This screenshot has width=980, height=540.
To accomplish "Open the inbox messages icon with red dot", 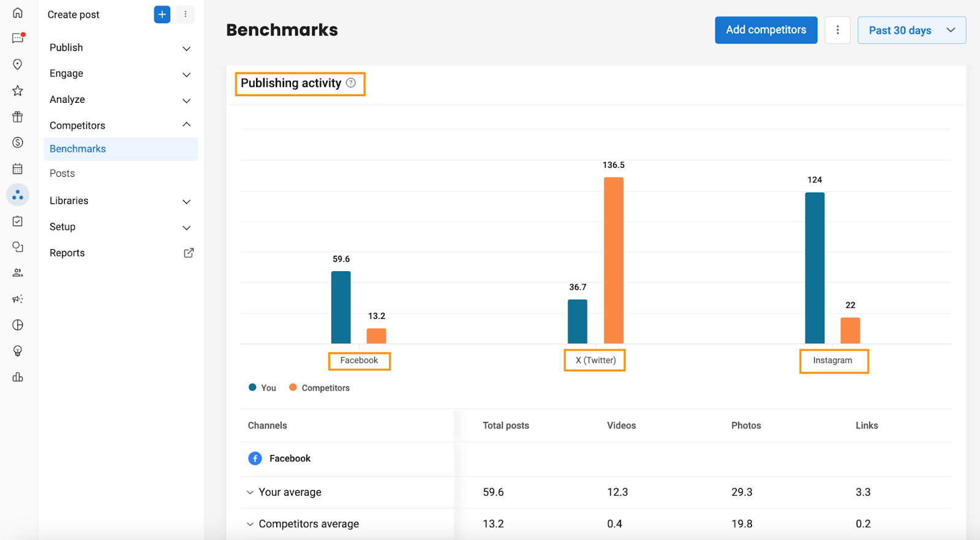I will tap(18, 39).
